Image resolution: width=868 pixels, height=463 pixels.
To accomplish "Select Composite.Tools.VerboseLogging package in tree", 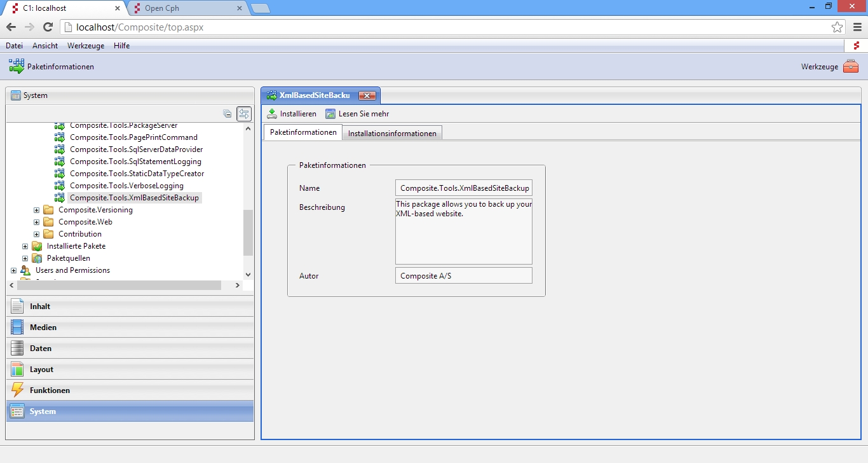I will coord(126,186).
